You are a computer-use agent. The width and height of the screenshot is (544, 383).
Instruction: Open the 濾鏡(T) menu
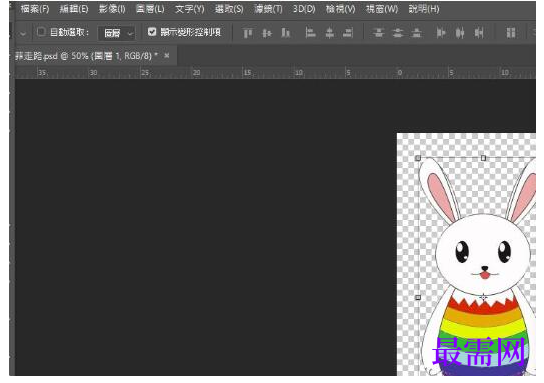[x=268, y=9]
